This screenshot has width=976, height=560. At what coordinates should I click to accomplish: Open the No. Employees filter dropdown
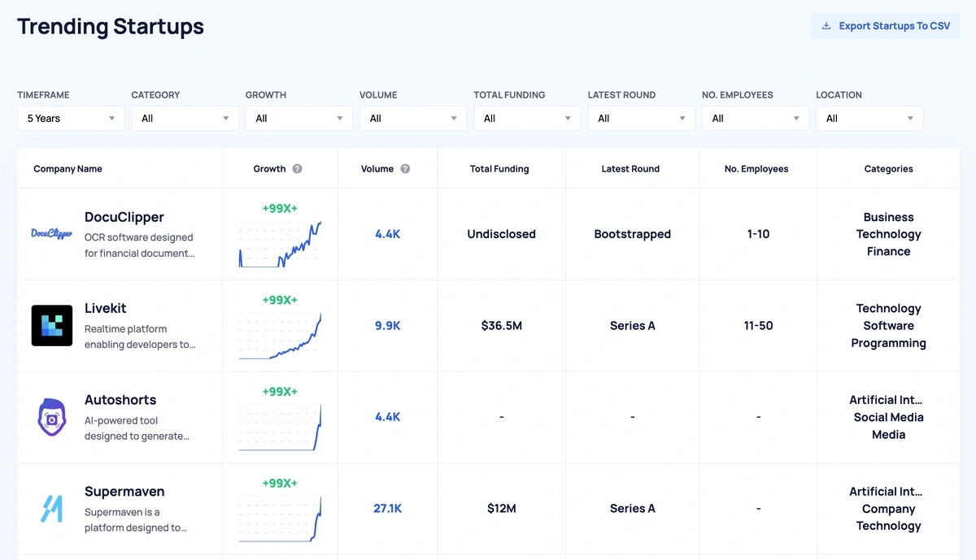pyautogui.click(x=756, y=119)
